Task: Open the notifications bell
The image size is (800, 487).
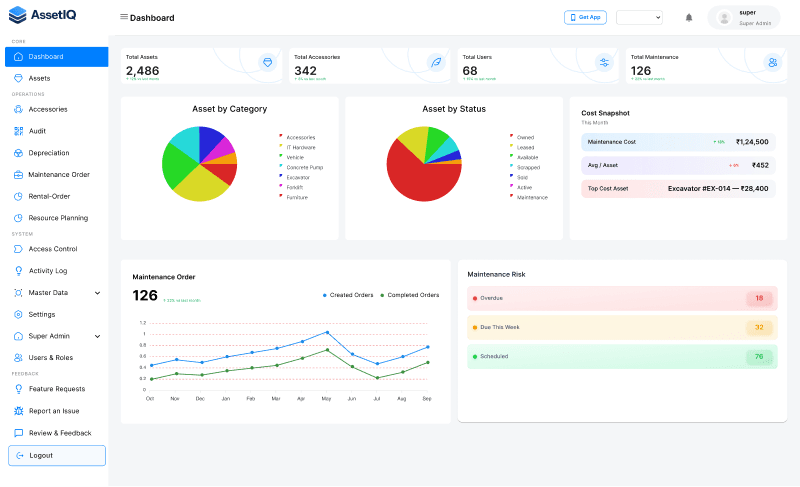Action: coord(689,18)
